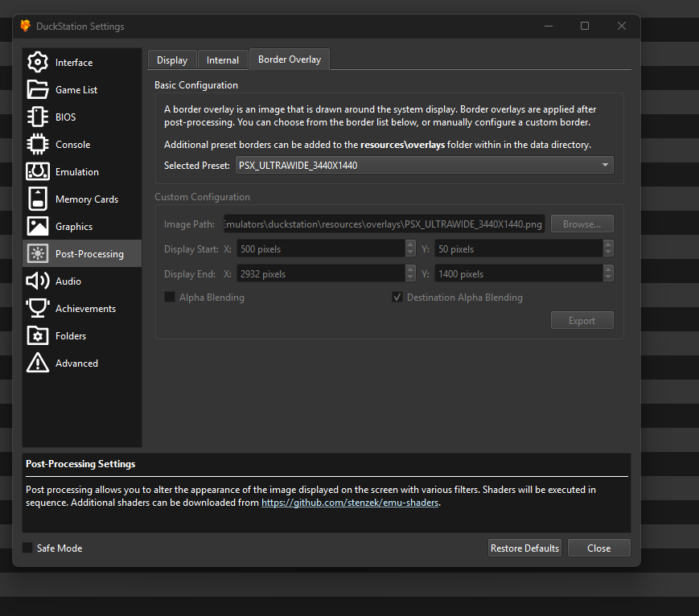Viewport: 699px width, 616px height.
Task: Switch to the Display tab
Action: (172, 60)
